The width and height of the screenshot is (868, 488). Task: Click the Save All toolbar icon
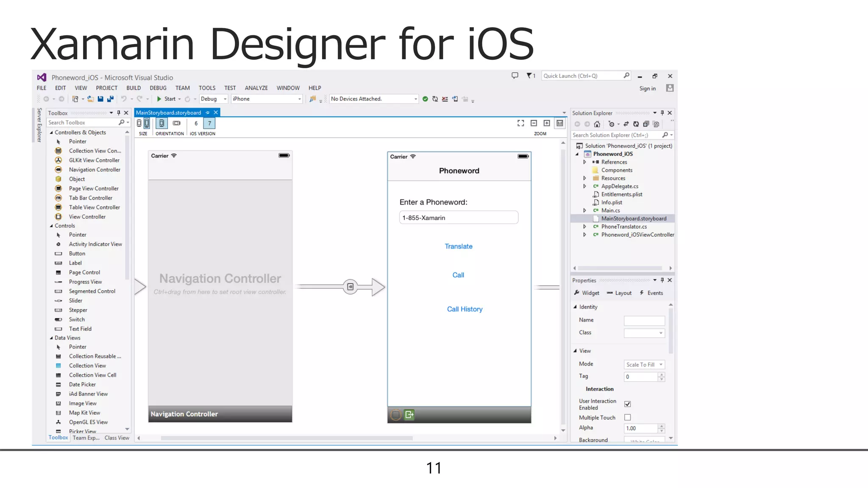tap(110, 99)
